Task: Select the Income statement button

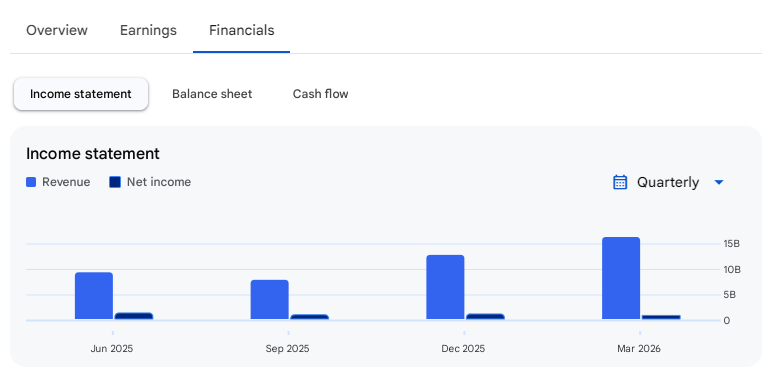Action: point(81,94)
